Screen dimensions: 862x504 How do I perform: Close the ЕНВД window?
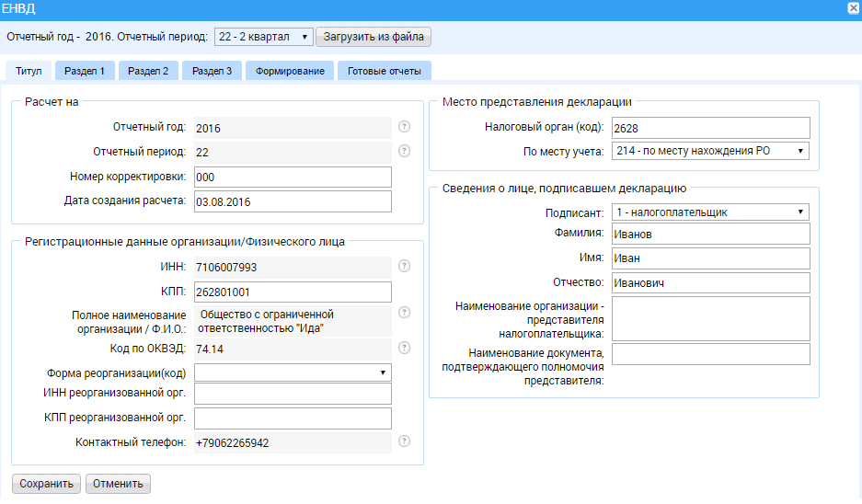pyautogui.click(x=854, y=8)
